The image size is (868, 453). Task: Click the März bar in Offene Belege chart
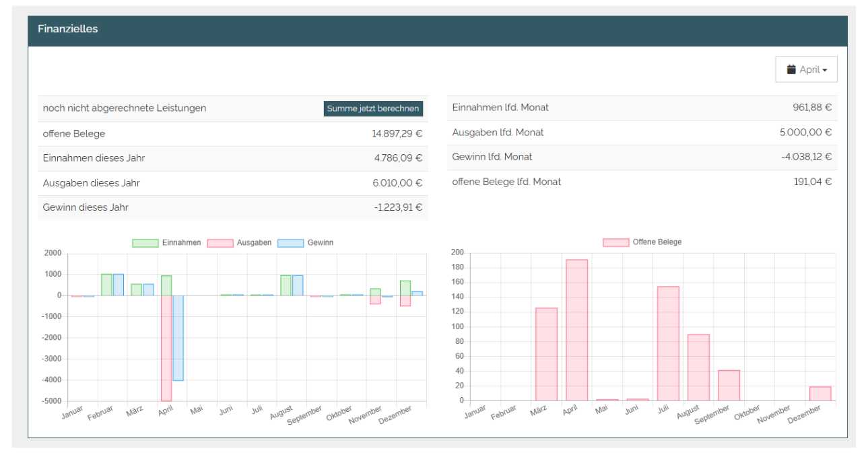point(546,354)
